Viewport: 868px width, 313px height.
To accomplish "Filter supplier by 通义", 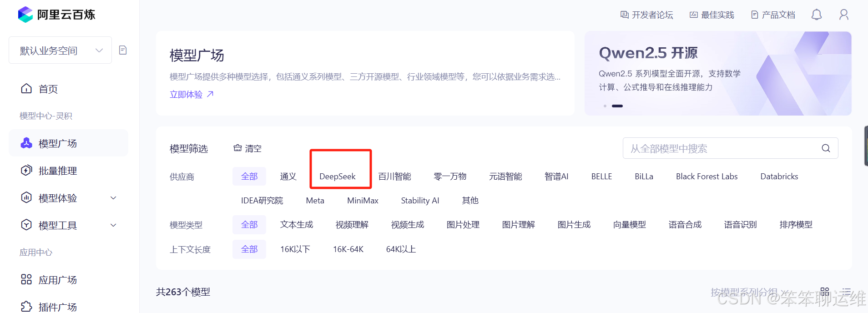I will coord(288,177).
